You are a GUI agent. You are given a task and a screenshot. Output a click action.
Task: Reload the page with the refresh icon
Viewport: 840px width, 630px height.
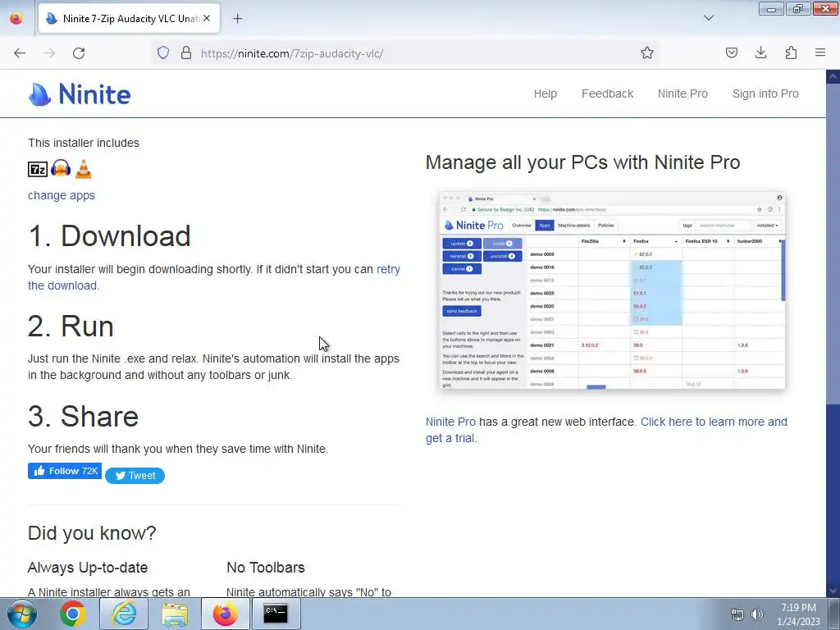tap(79, 53)
